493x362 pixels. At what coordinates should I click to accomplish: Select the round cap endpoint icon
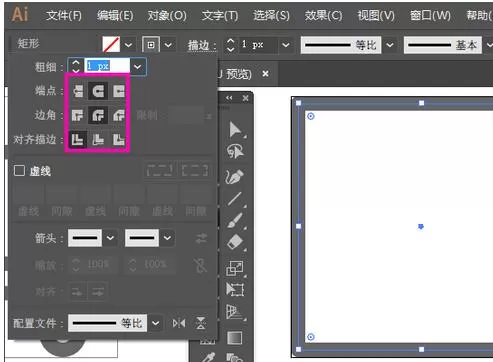tap(98, 91)
